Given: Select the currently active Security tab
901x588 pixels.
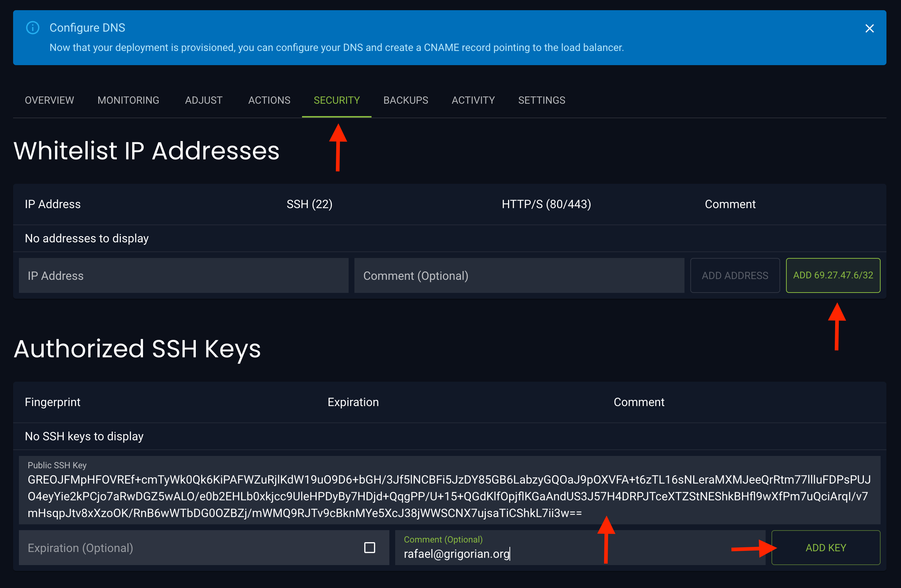Looking at the screenshot, I should pyautogui.click(x=337, y=100).
